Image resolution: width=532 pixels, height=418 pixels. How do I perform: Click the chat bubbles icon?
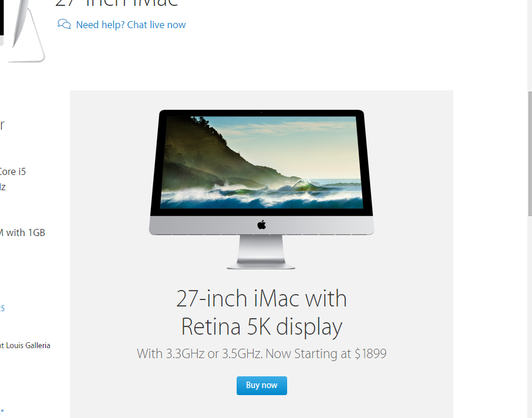[x=64, y=24]
